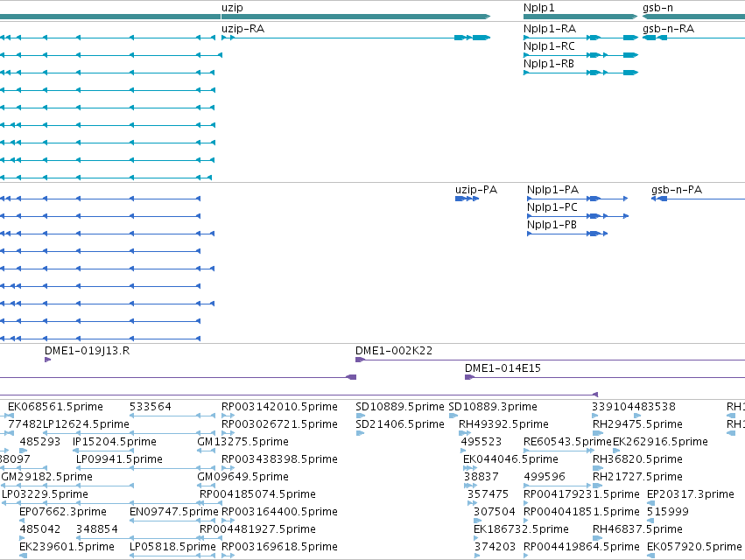Click the DME1-002K22 clone label

tap(394, 351)
